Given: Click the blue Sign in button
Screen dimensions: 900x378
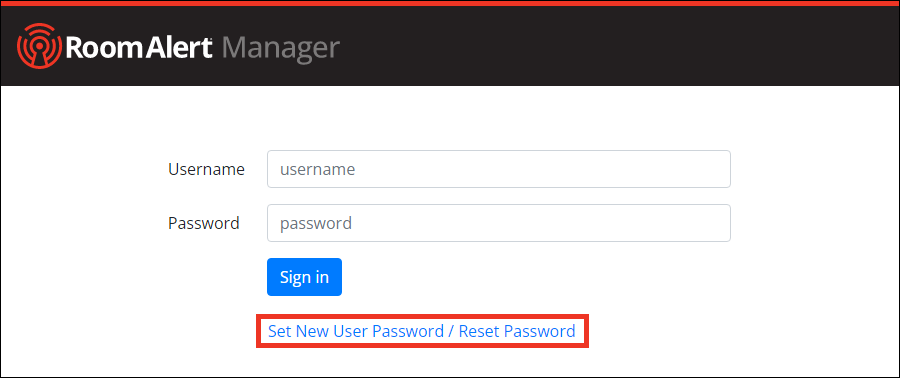Looking at the screenshot, I should coord(304,277).
